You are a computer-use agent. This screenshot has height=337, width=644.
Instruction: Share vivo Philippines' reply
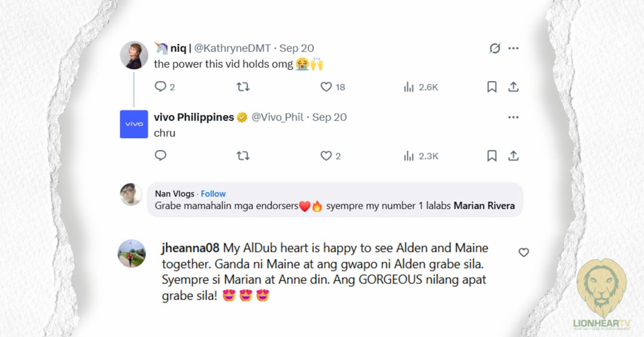[x=513, y=156]
